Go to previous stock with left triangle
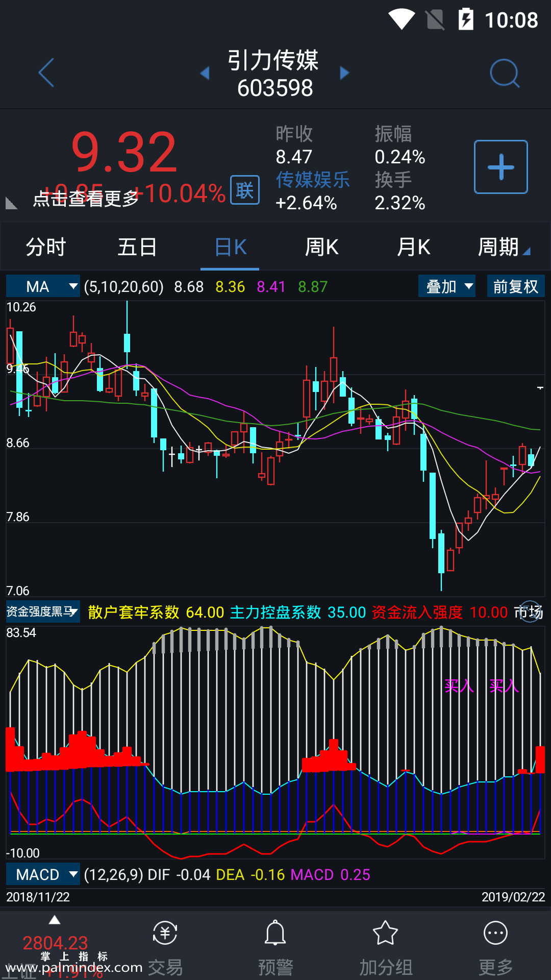Image resolution: width=551 pixels, height=980 pixels. tap(205, 73)
